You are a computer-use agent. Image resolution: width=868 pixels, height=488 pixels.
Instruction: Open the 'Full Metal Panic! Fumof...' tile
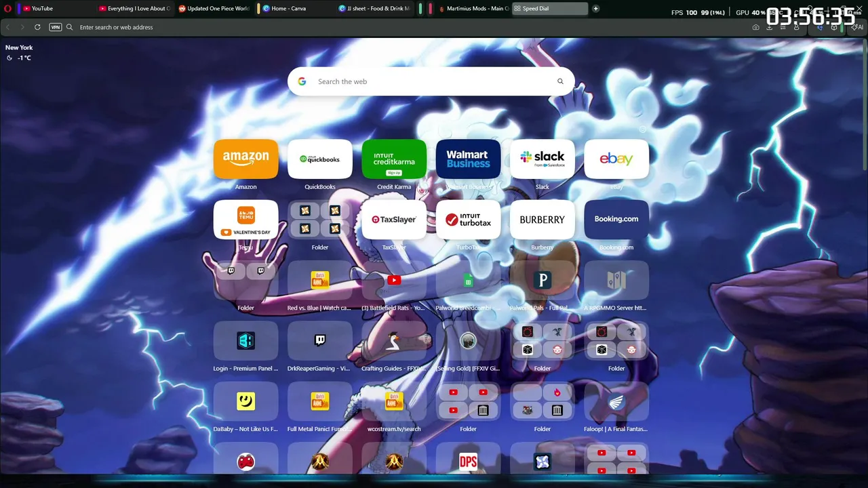(x=320, y=401)
